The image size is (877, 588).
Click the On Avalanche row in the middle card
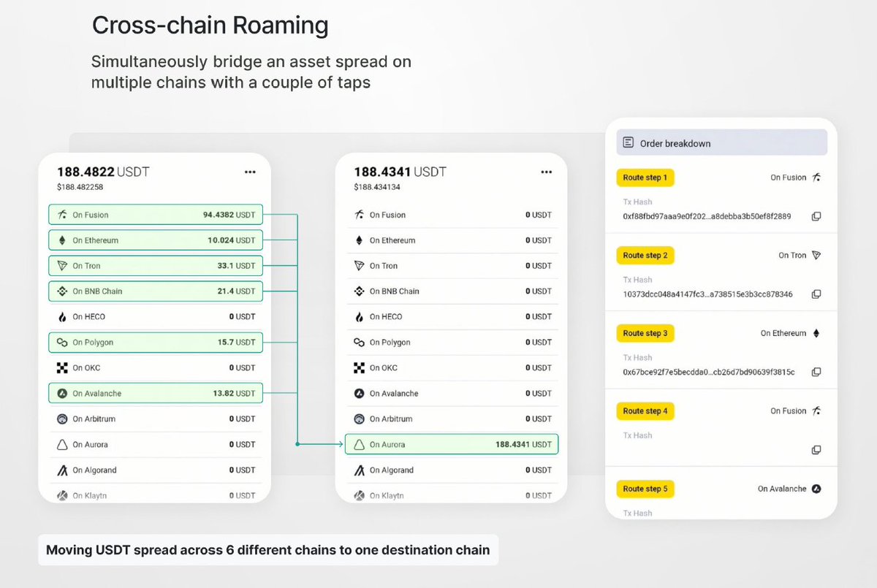(452, 393)
